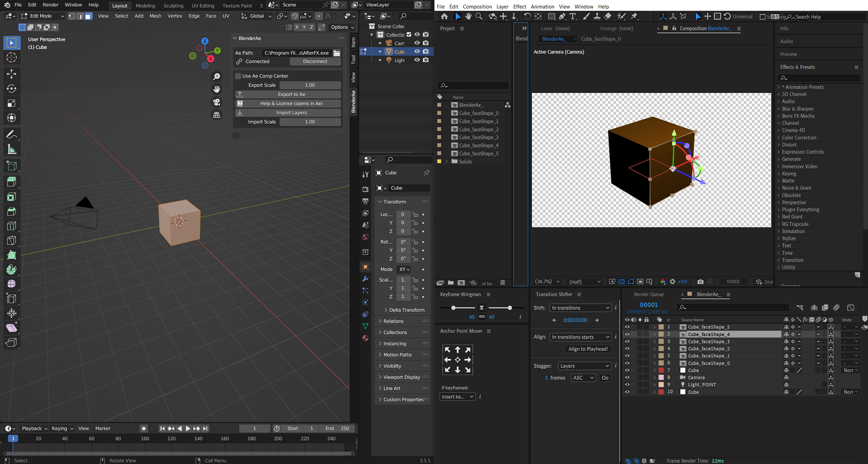Screen dimensions: 868x464
Task: Open Blender Render menu
Action: (51, 5)
